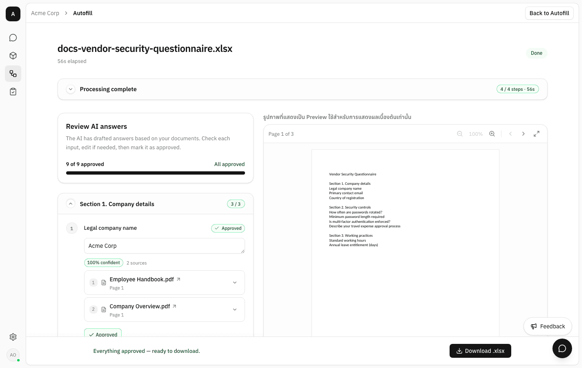Click the Employee Handbook.pdf file icon

pyautogui.click(x=104, y=283)
